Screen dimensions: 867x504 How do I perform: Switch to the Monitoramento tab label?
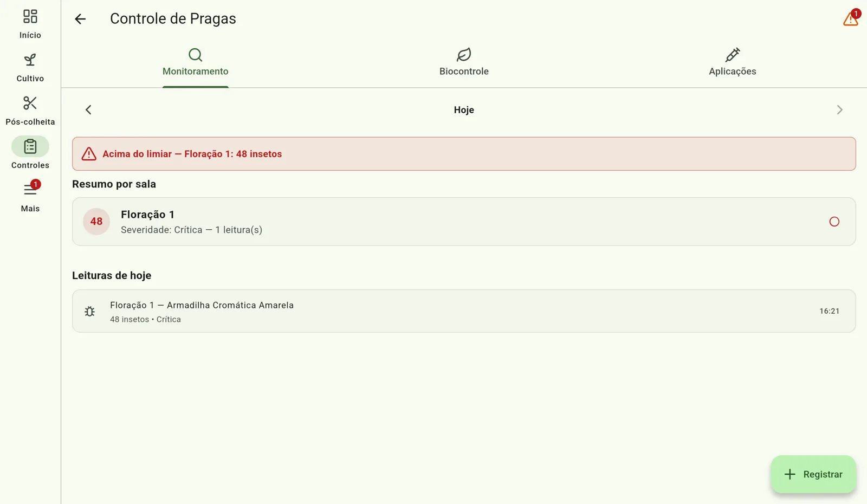point(196,72)
